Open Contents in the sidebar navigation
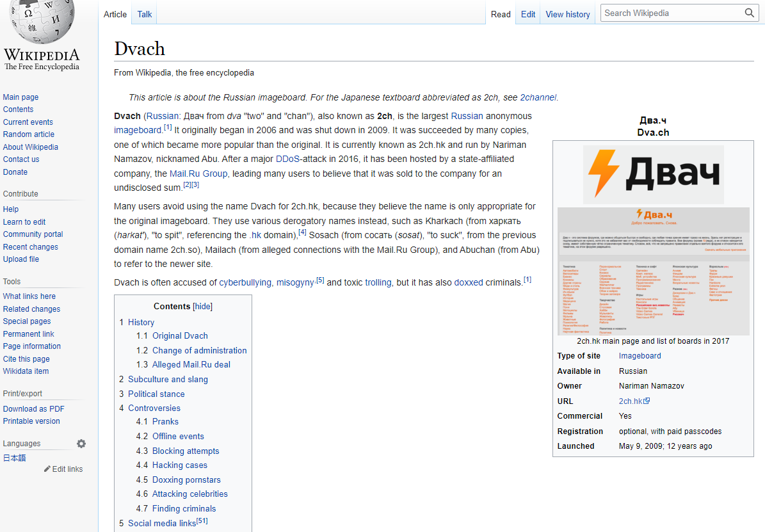 (x=18, y=109)
